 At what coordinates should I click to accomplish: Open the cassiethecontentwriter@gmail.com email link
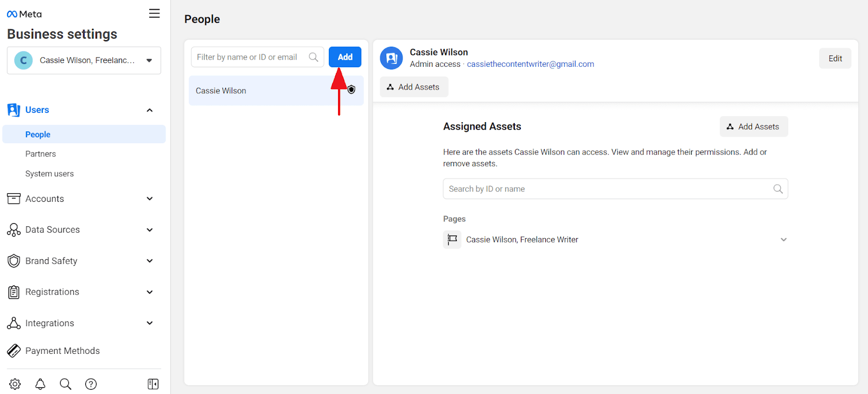(531, 64)
